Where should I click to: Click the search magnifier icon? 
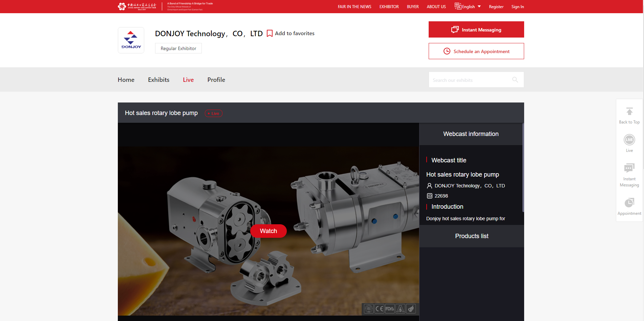pos(515,80)
